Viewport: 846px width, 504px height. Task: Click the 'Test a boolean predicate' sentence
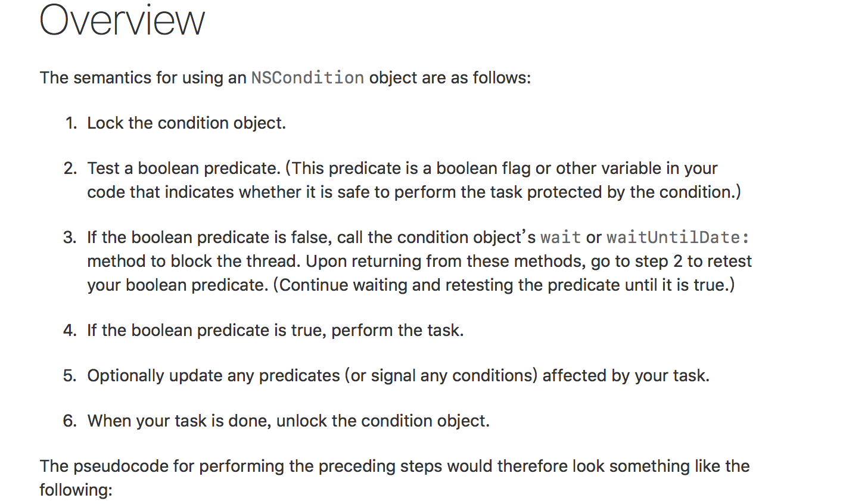183,169
